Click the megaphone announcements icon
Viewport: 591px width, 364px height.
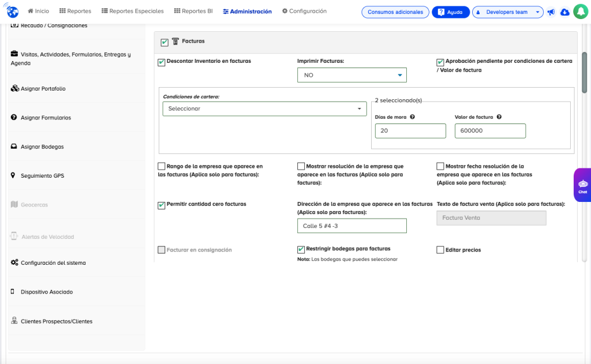pyautogui.click(x=551, y=12)
